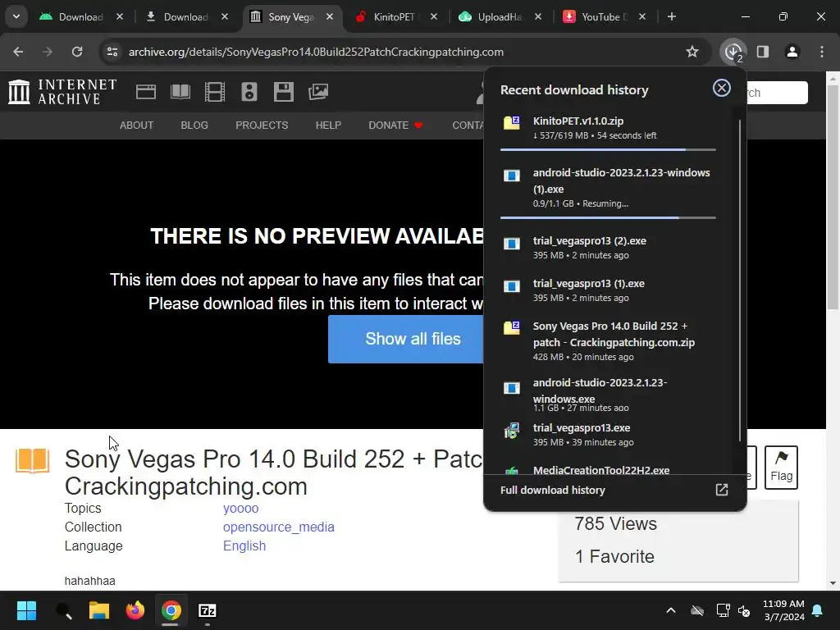Click the network tray icon

[x=723, y=610]
